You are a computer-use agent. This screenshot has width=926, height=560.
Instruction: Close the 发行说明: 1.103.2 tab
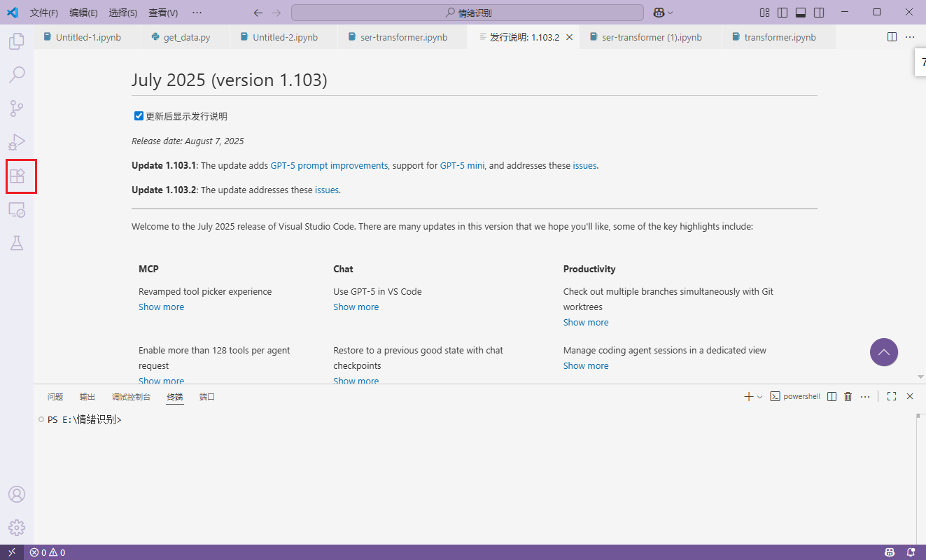tap(570, 37)
